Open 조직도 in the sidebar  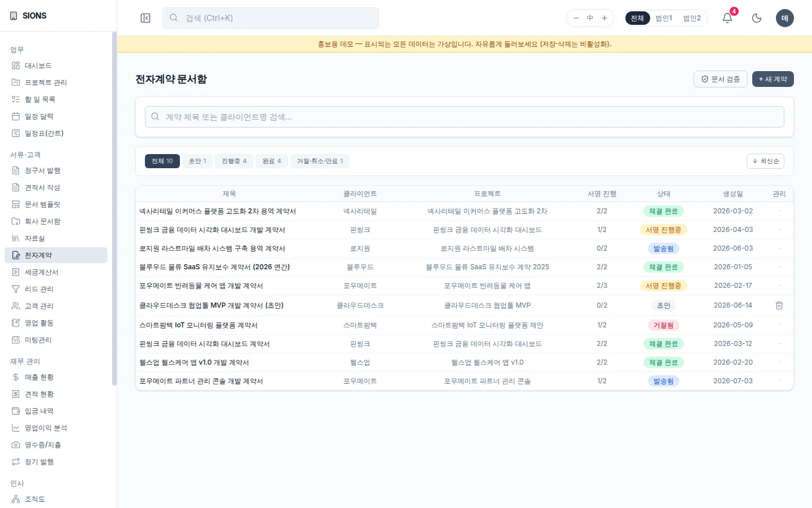click(x=56, y=499)
